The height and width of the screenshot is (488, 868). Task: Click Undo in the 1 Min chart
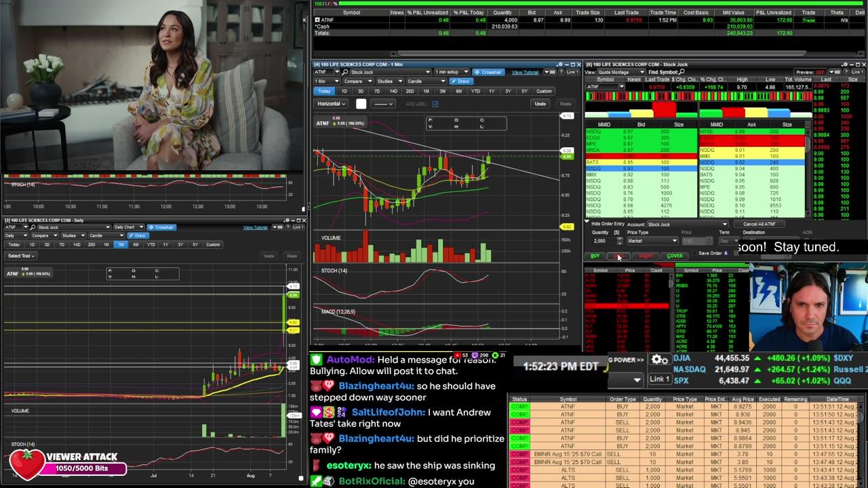[x=540, y=104]
